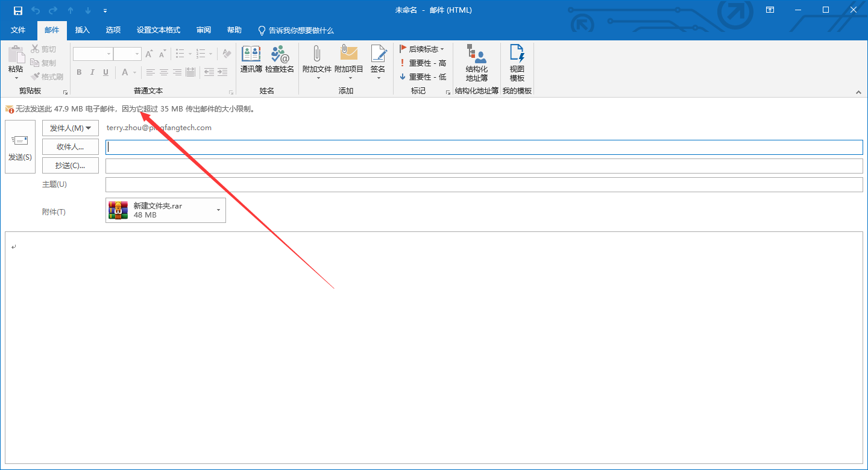Click the Redo arrow in title bar

[53, 10]
